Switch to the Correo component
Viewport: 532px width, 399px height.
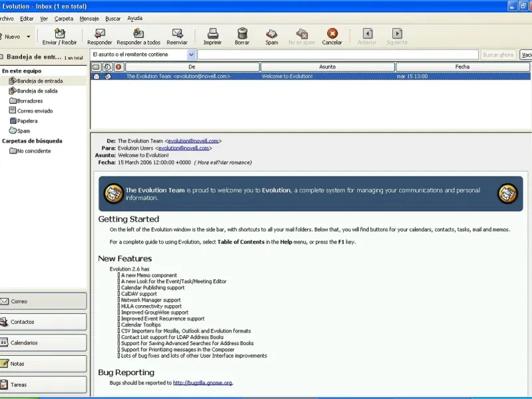43,301
